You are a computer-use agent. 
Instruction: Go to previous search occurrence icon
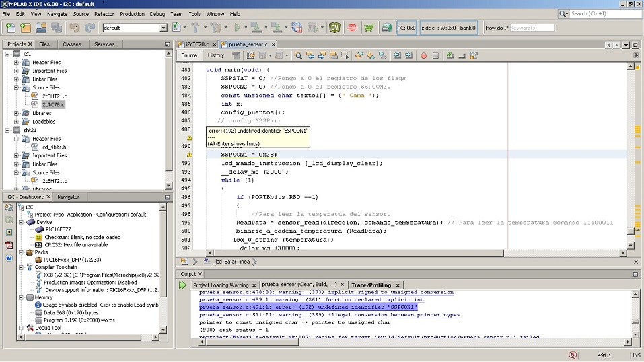point(310,55)
